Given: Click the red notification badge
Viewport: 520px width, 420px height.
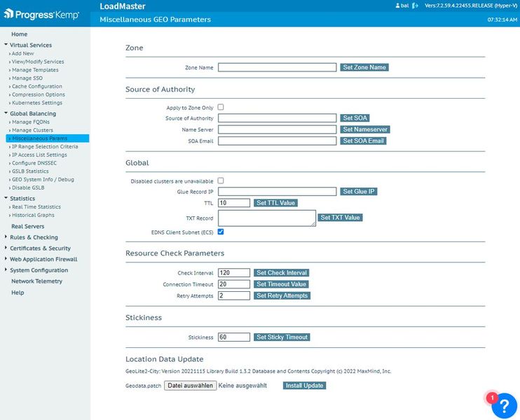Looking at the screenshot, I should tap(492, 398).
